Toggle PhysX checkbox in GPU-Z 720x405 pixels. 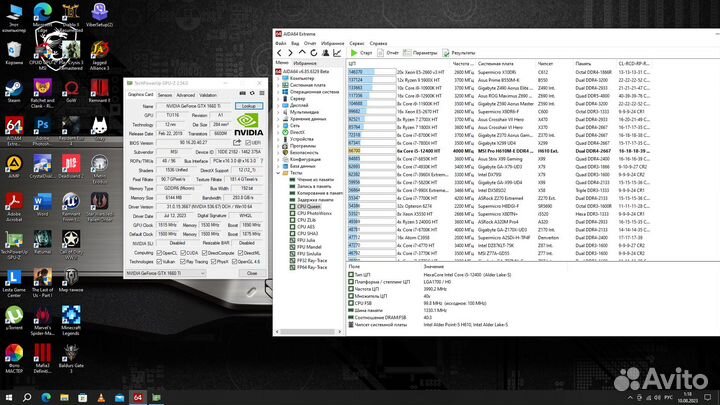click(213, 262)
